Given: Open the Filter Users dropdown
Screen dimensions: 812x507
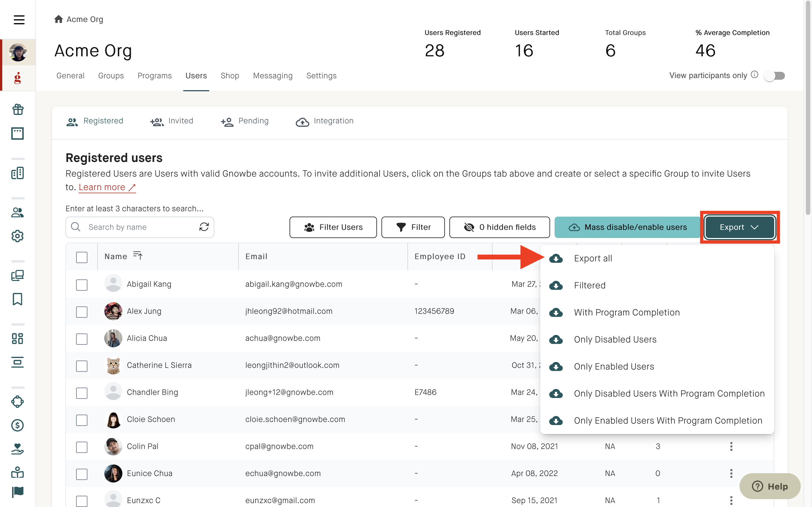Looking at the screenshot, I should coord(333,227).
